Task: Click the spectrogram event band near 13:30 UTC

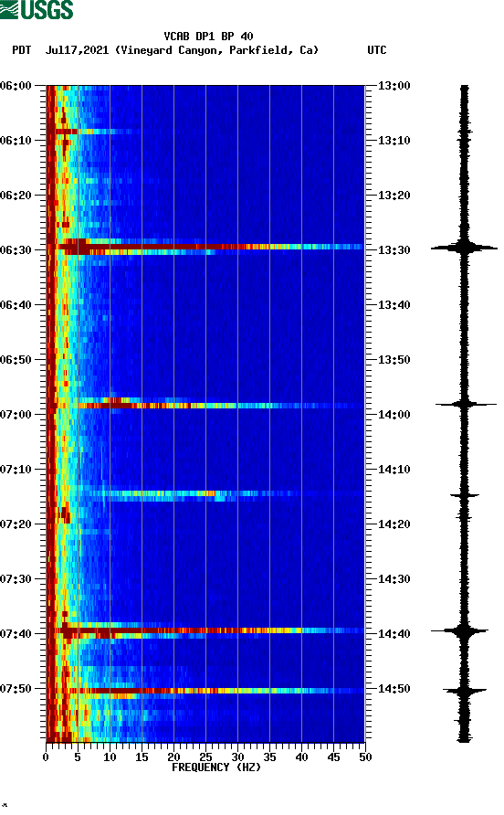Action: 208,247
